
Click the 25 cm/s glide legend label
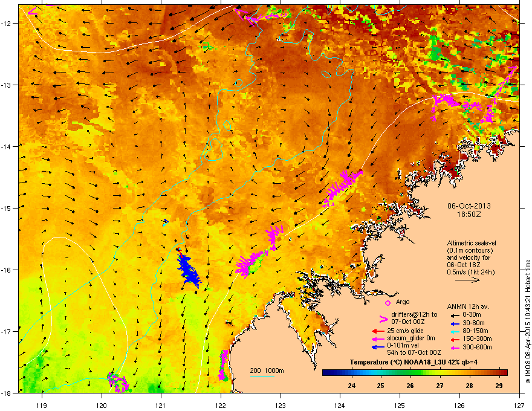(x=405, y=331)
